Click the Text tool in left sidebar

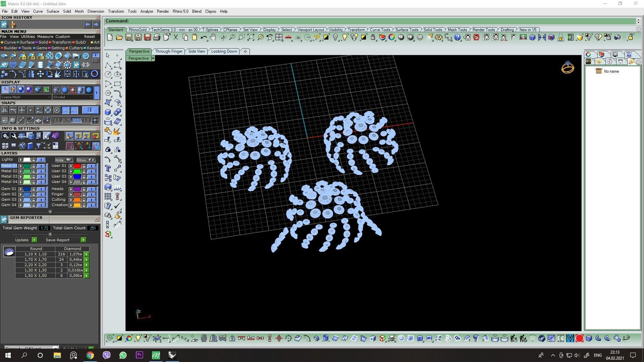coord(108,168)
